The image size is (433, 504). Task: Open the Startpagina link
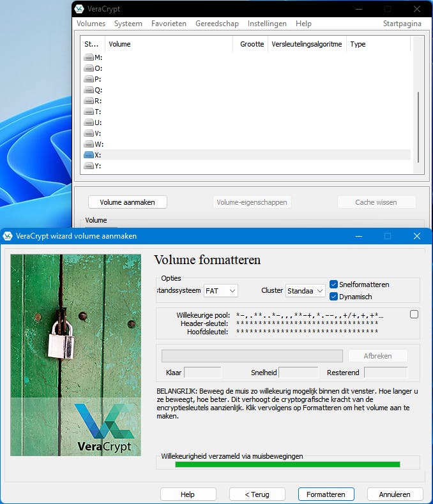[402, 24]
